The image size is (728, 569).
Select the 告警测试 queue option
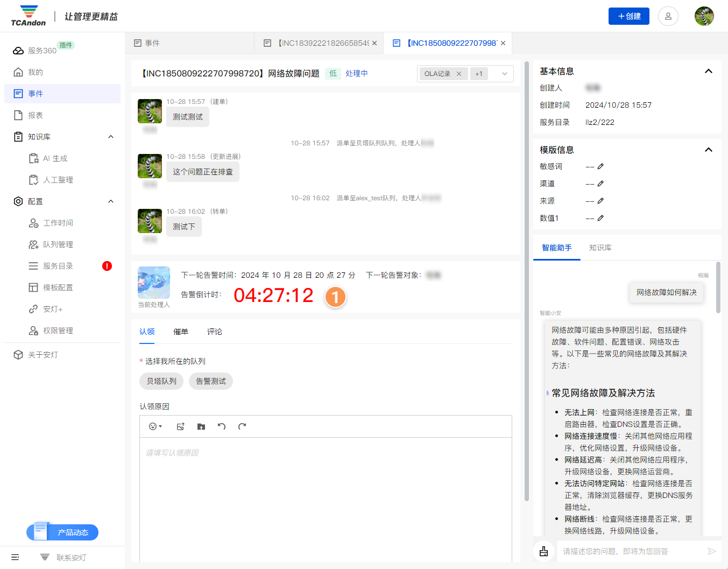(211, 381)
